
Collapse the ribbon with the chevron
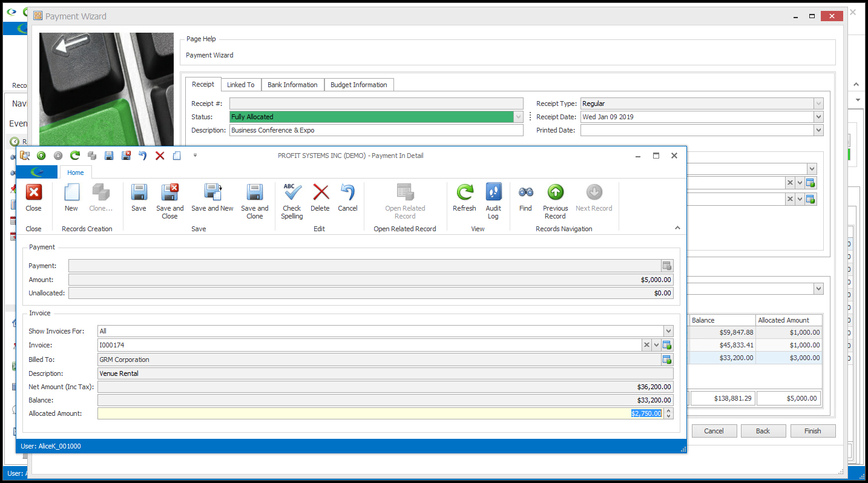point(677,228)
